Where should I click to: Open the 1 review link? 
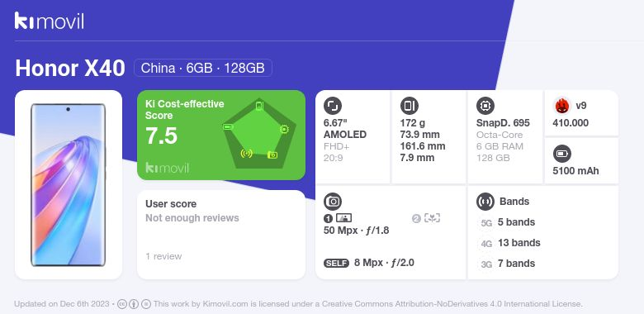163,256
